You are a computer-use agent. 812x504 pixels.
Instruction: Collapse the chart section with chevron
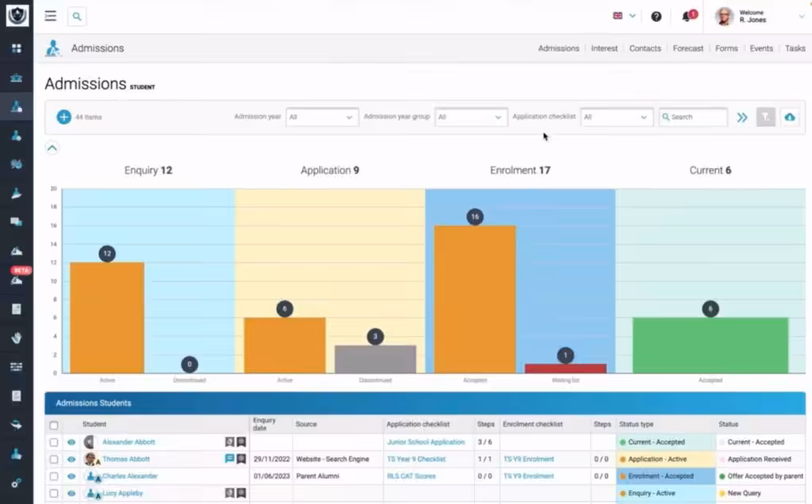[x=51, y=147]
